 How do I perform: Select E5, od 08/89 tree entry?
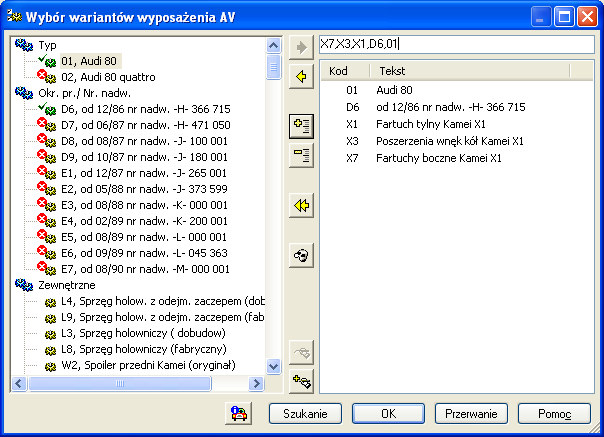144,237
